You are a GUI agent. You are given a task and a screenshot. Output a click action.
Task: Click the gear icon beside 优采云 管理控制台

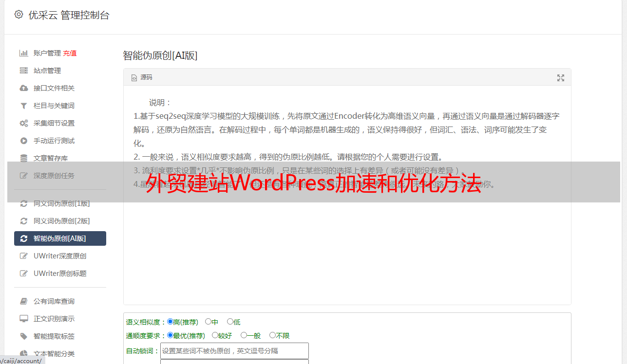(x=19, y=15)
